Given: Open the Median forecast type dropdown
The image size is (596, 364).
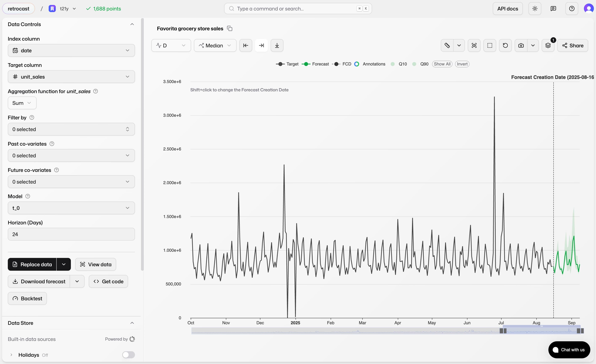Looking at the screenshot, I should 215,45.
